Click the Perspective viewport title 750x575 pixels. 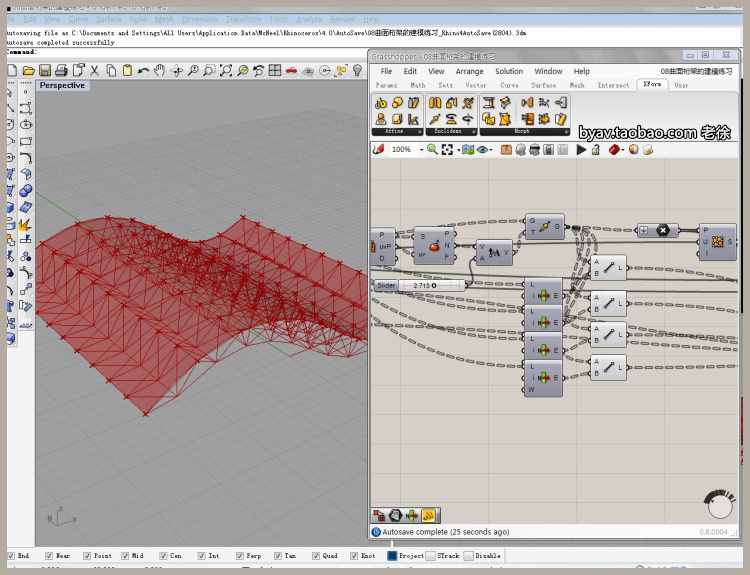[x=62, y=86]
